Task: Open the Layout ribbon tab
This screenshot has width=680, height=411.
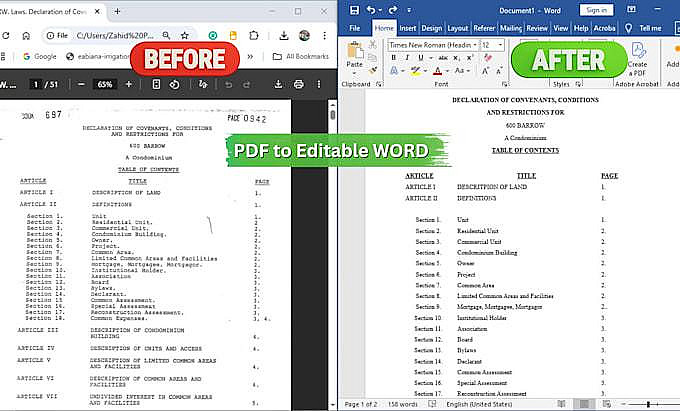Action: click(x=458, y=28)
